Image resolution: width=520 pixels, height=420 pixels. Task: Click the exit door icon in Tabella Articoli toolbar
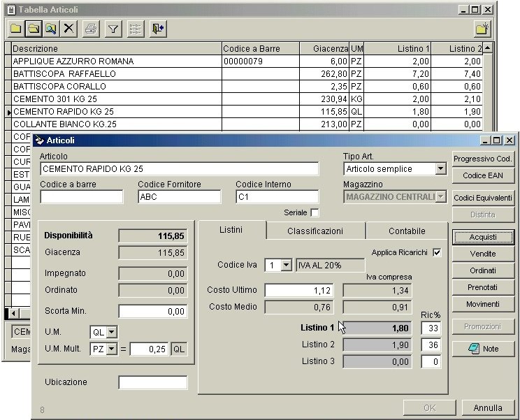[158, 29]
